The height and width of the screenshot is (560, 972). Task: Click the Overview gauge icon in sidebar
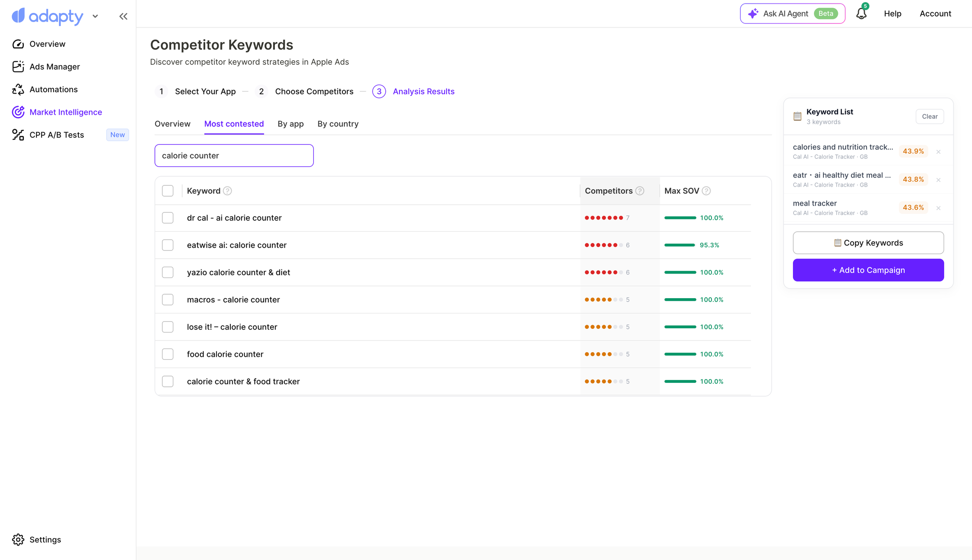[x=18, y=44]
